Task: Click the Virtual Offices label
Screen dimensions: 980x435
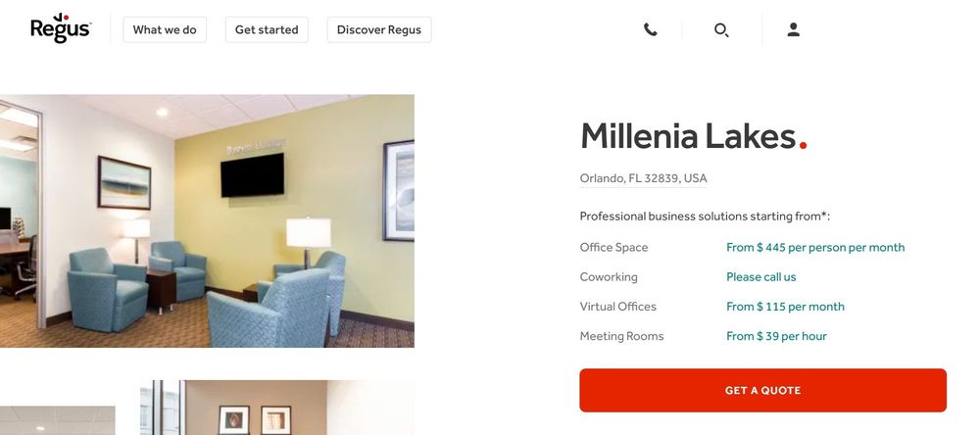Action: click(617, 307)
